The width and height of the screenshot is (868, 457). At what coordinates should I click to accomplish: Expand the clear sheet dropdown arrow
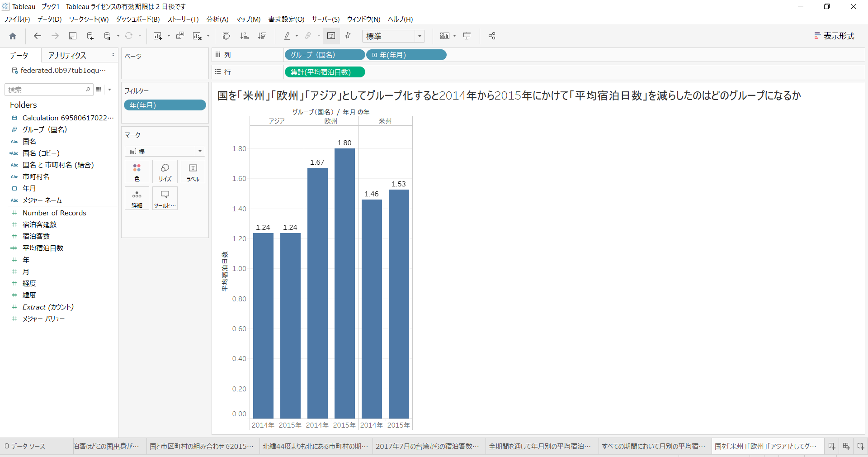[x=208, y=36]
